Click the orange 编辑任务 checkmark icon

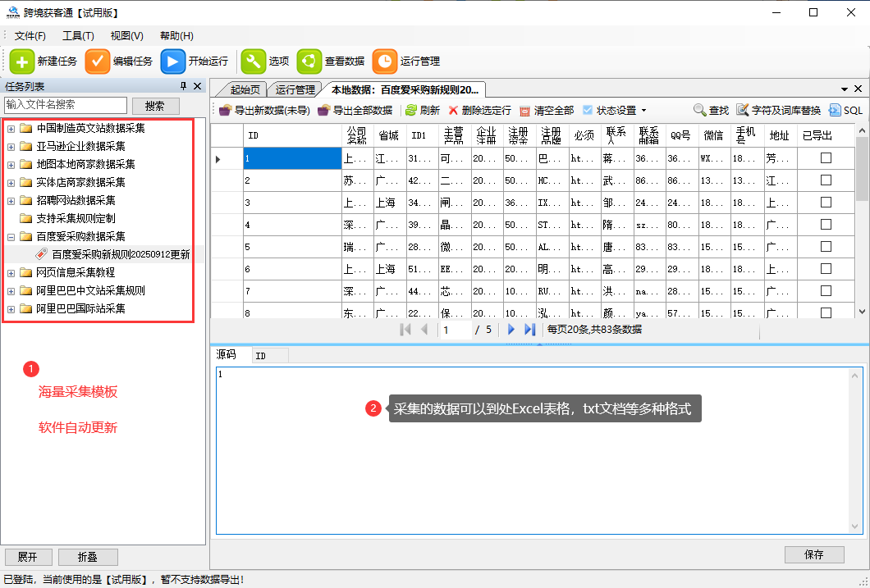[x=98, y=62]
